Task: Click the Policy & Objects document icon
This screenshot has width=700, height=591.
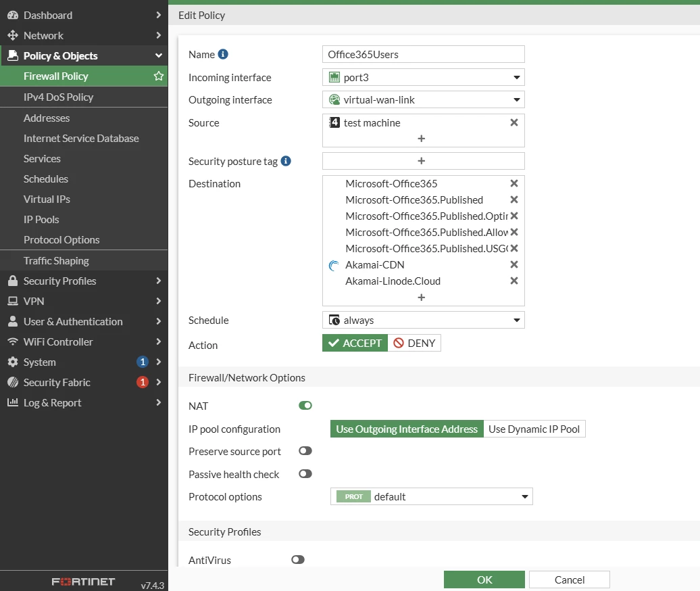Action: (13, 55)
